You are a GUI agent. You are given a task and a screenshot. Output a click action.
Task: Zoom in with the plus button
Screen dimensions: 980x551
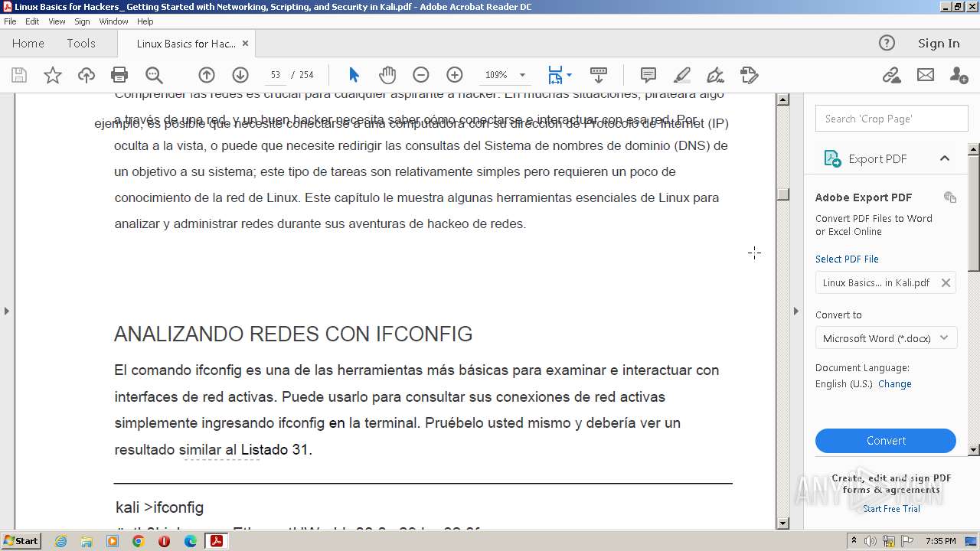pos(455,75)
